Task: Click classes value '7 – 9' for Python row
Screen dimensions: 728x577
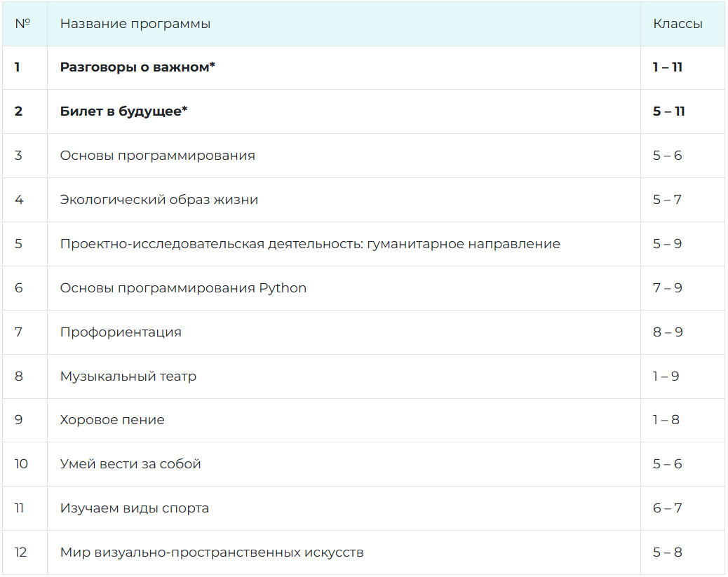Action: [668, 288]
